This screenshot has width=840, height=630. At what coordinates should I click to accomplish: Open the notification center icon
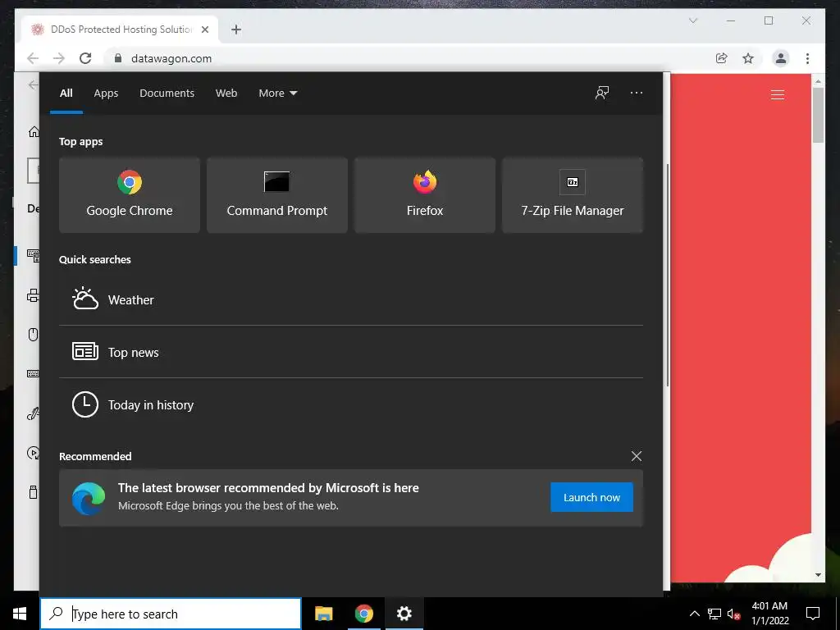(x=813, y=614)
